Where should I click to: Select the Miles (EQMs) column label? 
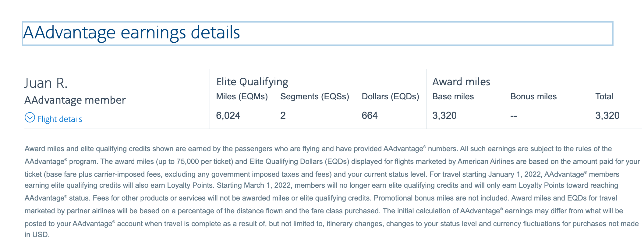tap(242, 97)
